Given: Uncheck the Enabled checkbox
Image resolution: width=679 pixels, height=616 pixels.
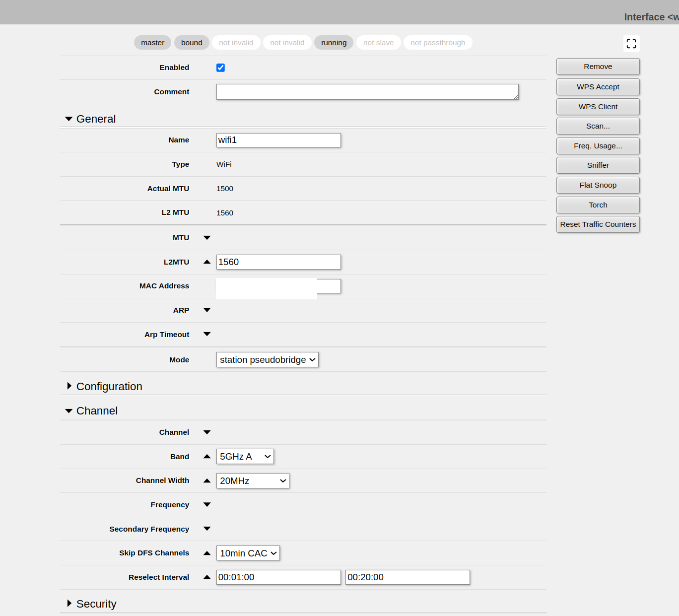Looking at the screenshot, I should point(221,68).
